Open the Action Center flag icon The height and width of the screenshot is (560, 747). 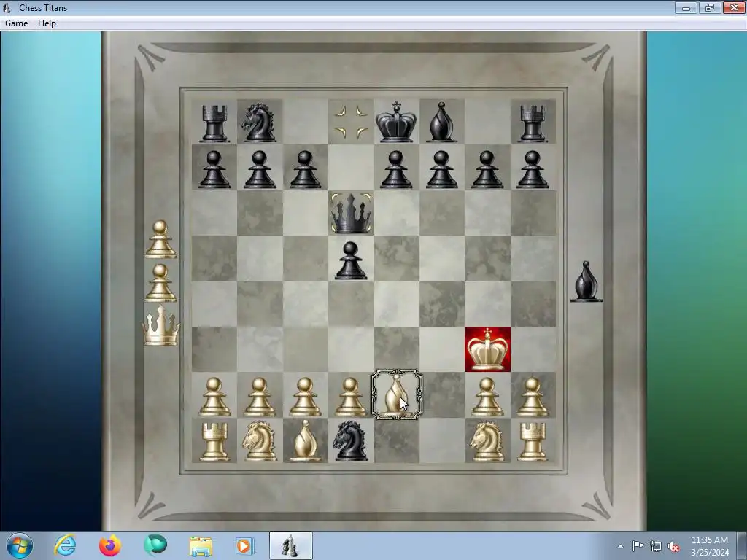tap(638, 546)
